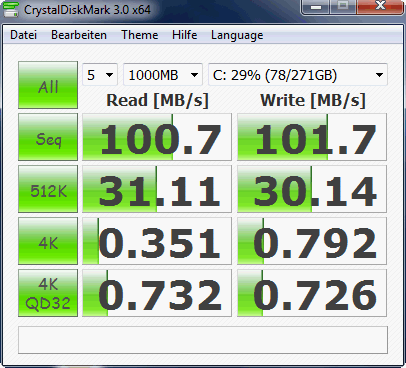
Task: Open the Bearbeiten menu
Action: click(79, 35)
